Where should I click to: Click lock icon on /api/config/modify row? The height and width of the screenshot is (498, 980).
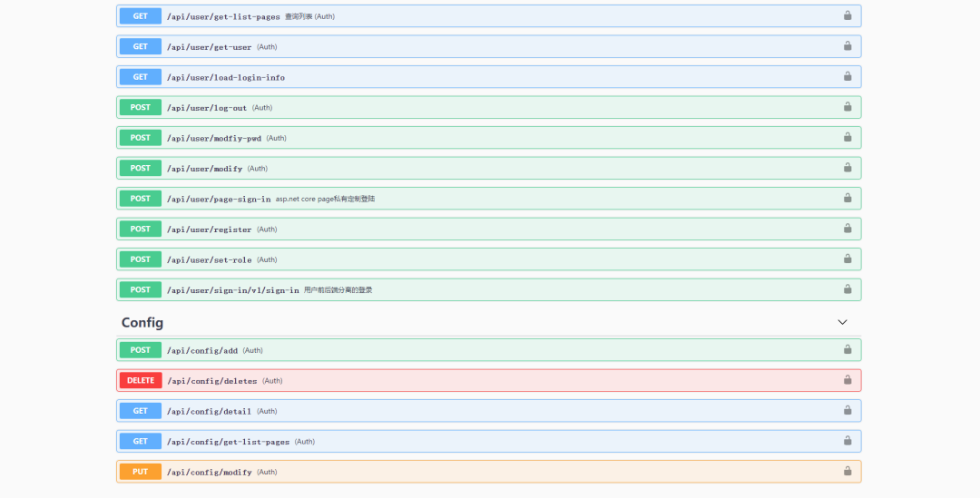pos(848,471)
